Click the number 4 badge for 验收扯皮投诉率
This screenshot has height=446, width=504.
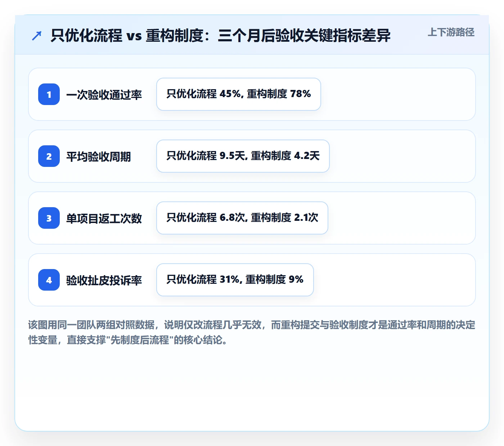pos(49,280)
